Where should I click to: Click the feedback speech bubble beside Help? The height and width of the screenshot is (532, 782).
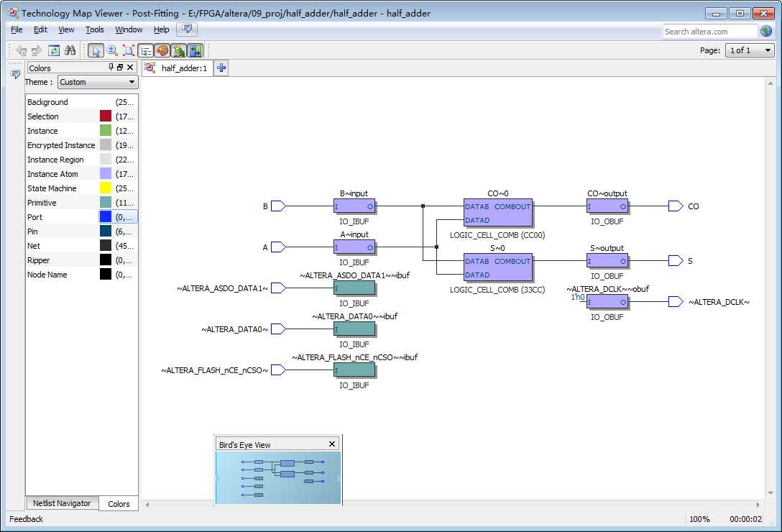(x=187, y=29)
